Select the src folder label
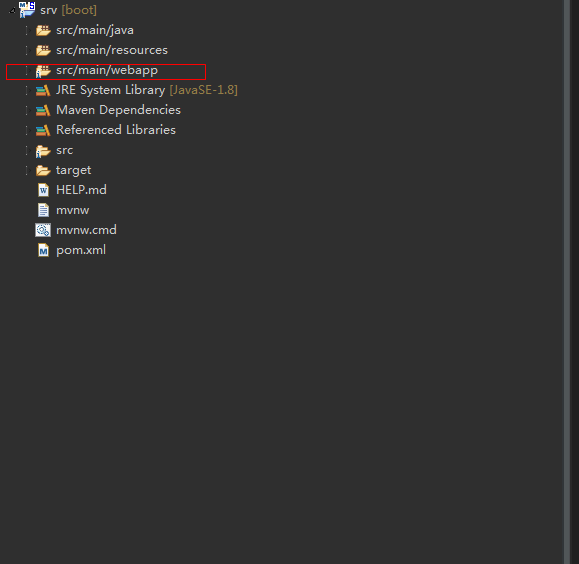 point(65,150)
